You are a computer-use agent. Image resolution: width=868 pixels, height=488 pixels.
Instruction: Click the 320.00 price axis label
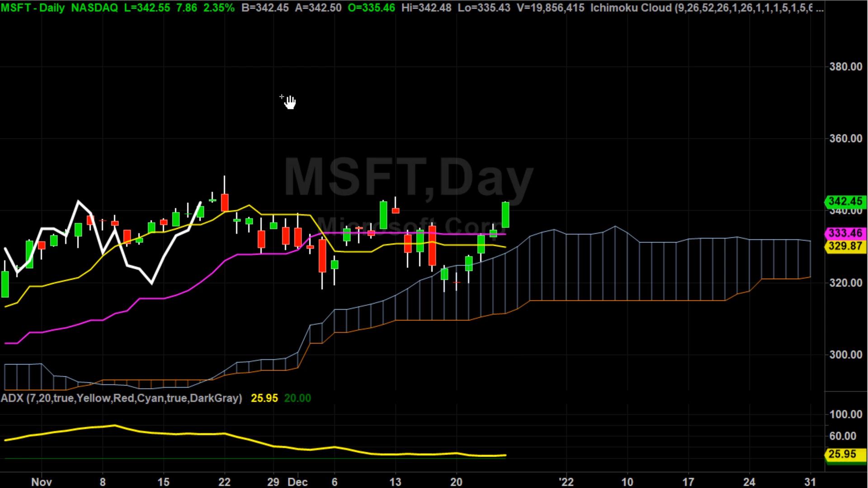(846, 283)
